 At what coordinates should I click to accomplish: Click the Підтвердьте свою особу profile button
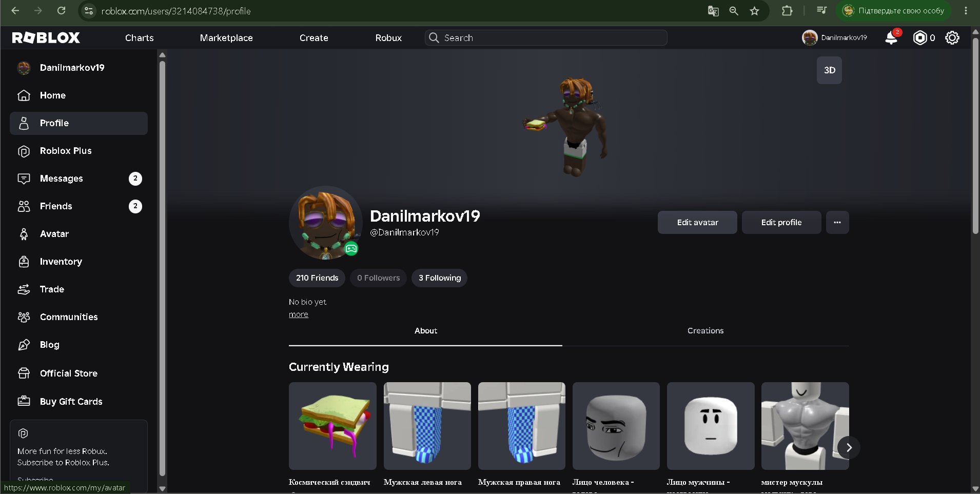[894, 11]
